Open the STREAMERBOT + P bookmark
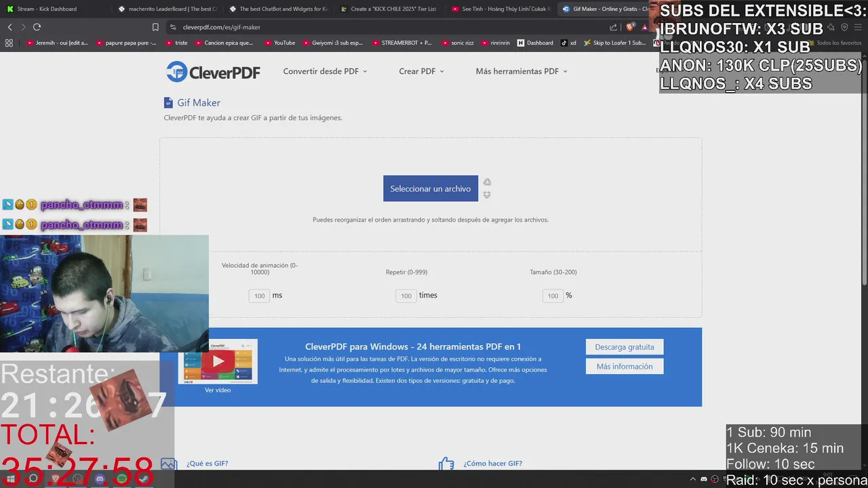This screenshot has width=868, height=488. [401, 43]
